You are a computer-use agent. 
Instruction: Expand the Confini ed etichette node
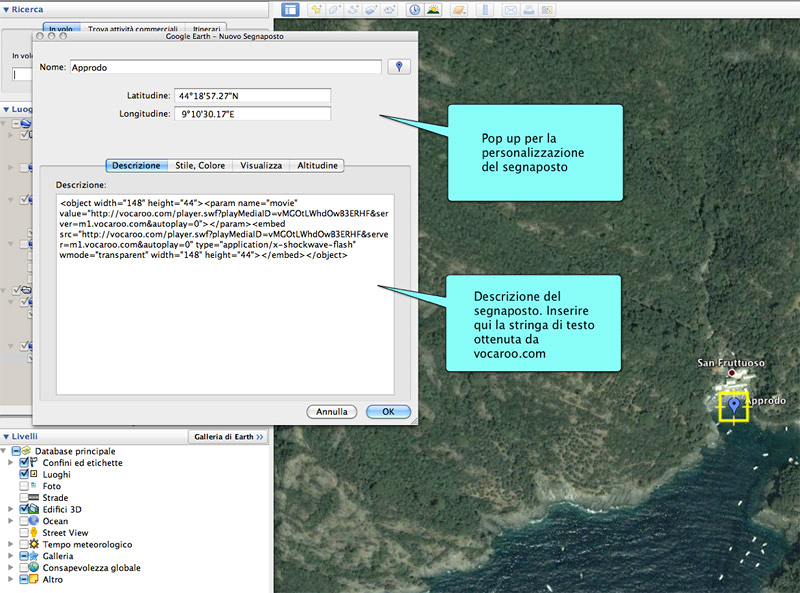(11, 463)
